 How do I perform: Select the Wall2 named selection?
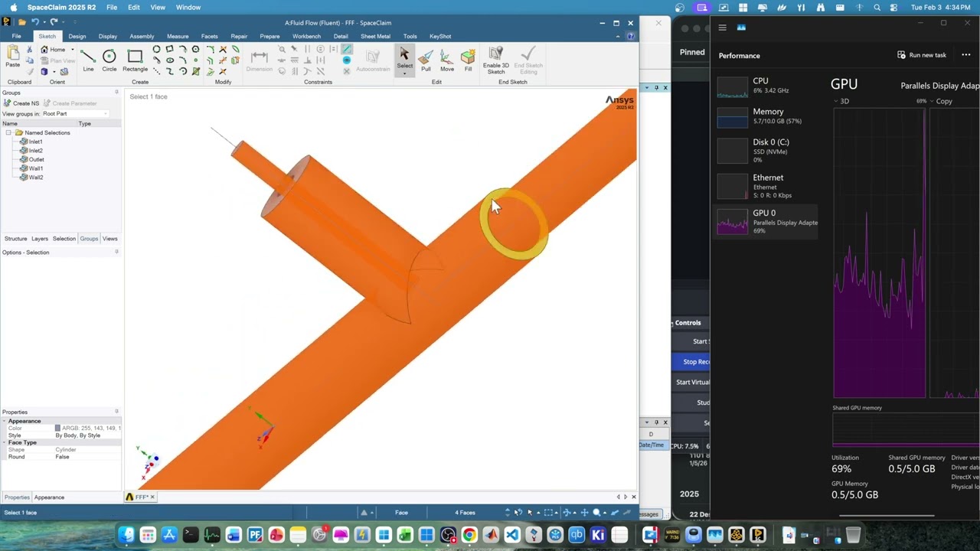point(35,177)
